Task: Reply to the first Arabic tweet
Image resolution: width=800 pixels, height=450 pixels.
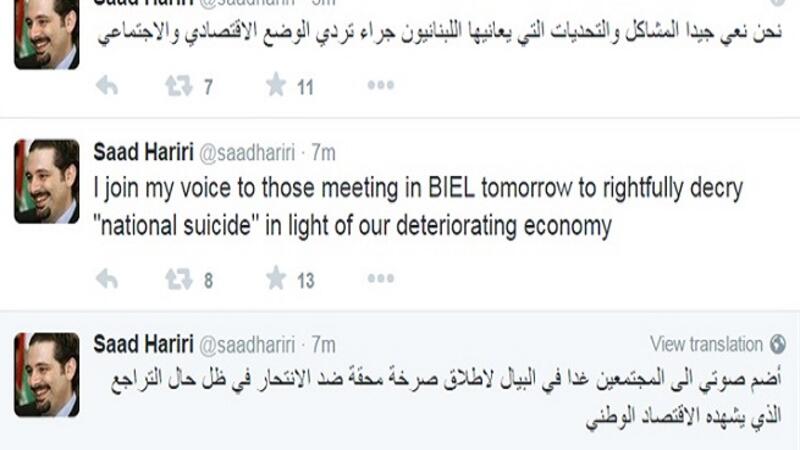Action: coord(106,86)
